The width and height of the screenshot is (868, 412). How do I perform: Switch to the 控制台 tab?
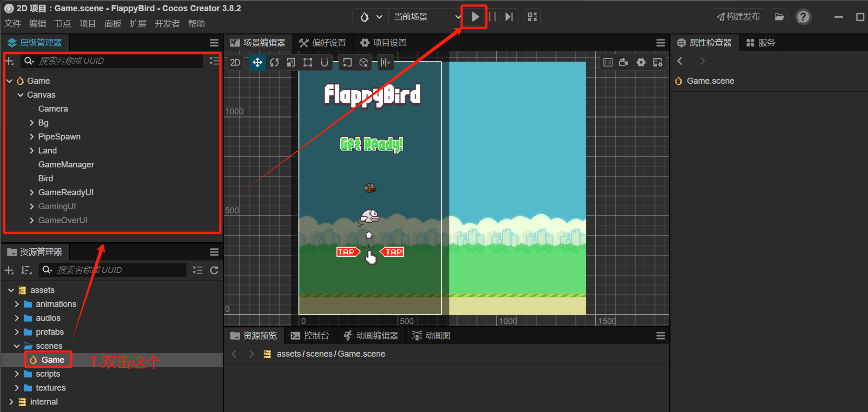310,336
